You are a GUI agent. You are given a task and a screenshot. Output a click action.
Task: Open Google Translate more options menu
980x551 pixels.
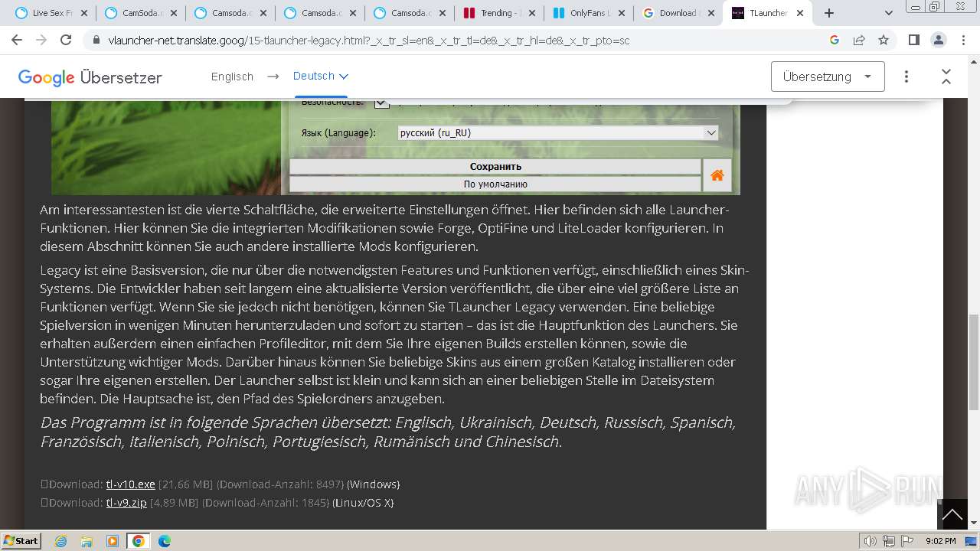click(x=906, y=77)
